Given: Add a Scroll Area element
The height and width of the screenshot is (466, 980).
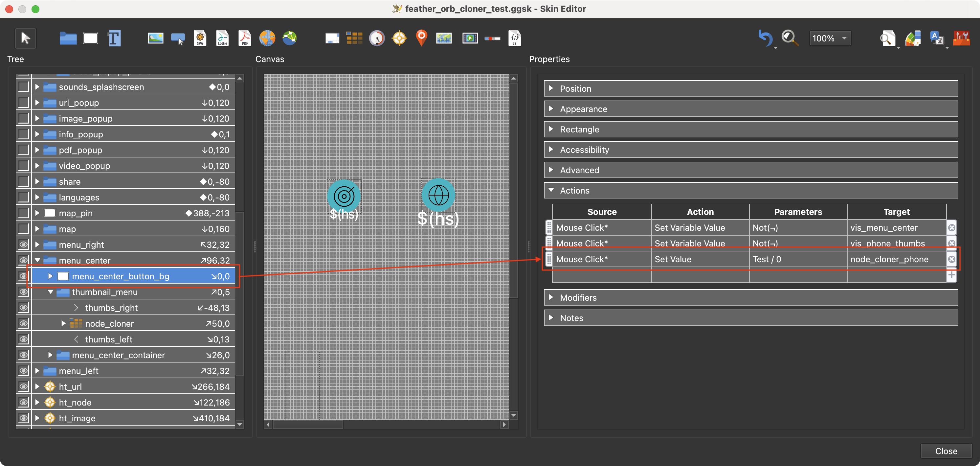Looking at the screenshot, I should pyautogui.click(x=332, y=38).
